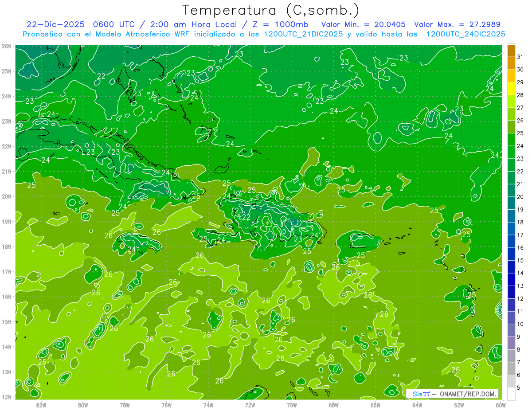Click the 'Sis' logo text beside ONAMET
532x411 pixels.
(x=417, y=394)
